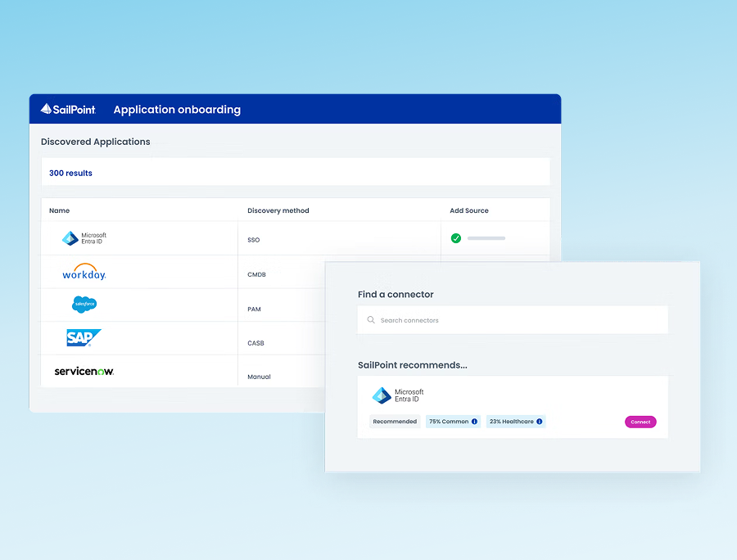The width and height of the screenshot is (737, 560).
Task: Click the Application onboarding title
Action: point(177,110)
